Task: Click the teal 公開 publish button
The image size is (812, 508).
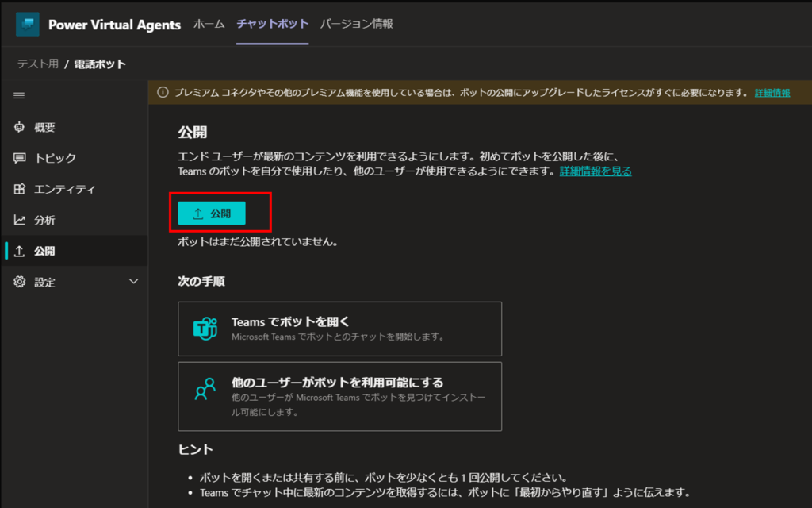Action: [212, 213]
